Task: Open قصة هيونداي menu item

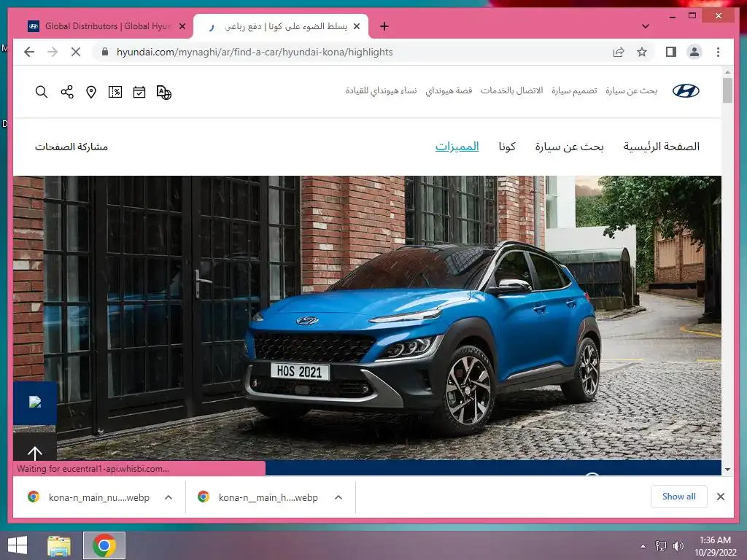Action: pyautogui.click(x=449, y=90)
